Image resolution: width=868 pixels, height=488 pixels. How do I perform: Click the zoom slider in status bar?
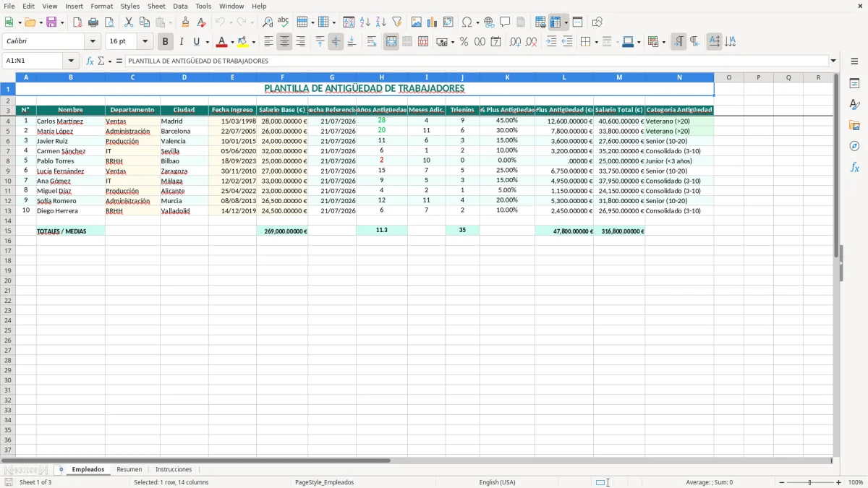pos(809,482)
